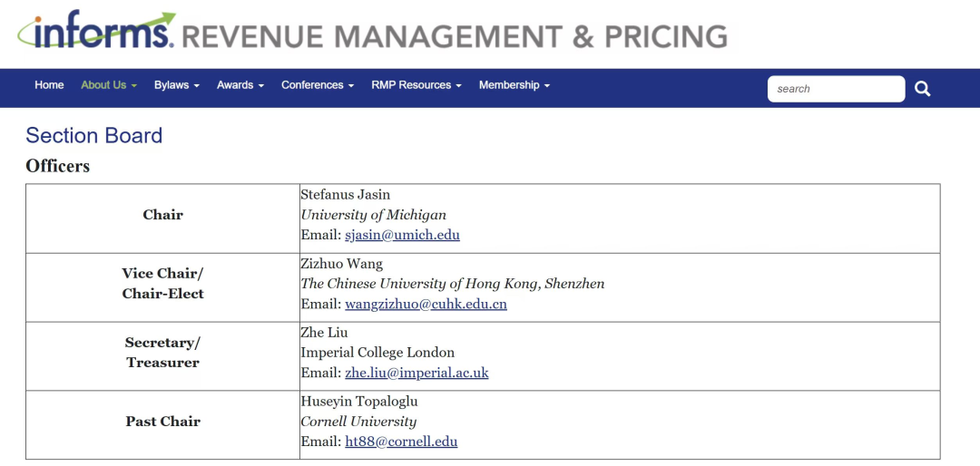Expand the Awards navigation dropdown
980x466 pixels.
pyautogui.click(x=240, y=85)
